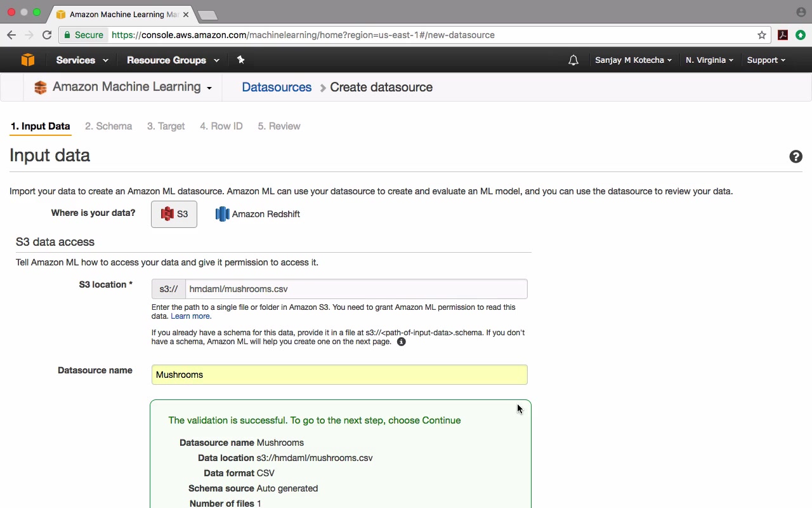
Task: Open the Sanjay M Kotecha account menu
Action: pyautogui.click(x=633, y=60)
